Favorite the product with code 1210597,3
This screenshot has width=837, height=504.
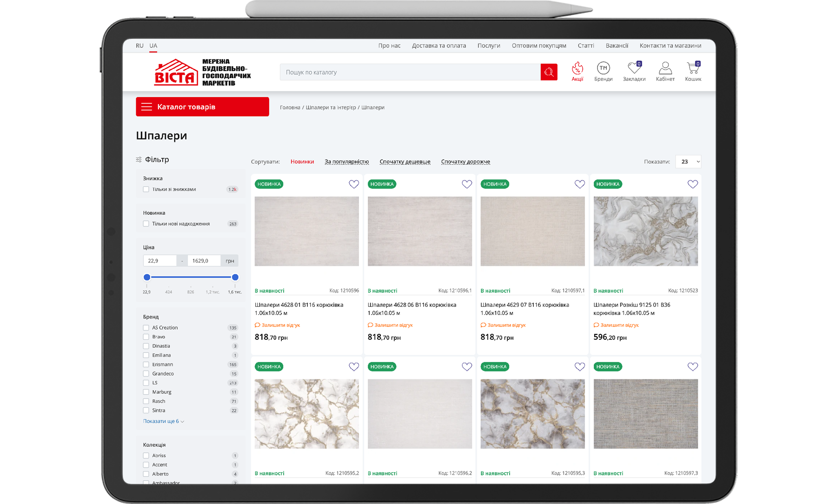pos(693,367)
